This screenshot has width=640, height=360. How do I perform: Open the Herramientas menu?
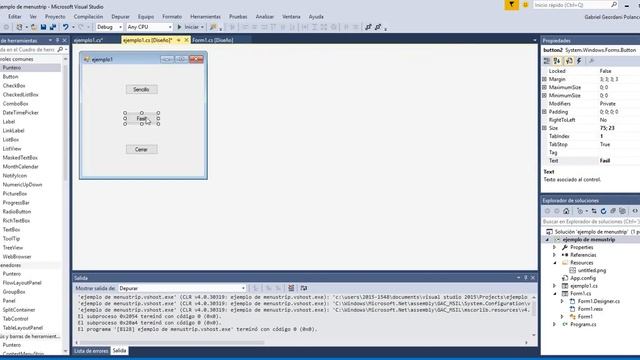[205, 17]
